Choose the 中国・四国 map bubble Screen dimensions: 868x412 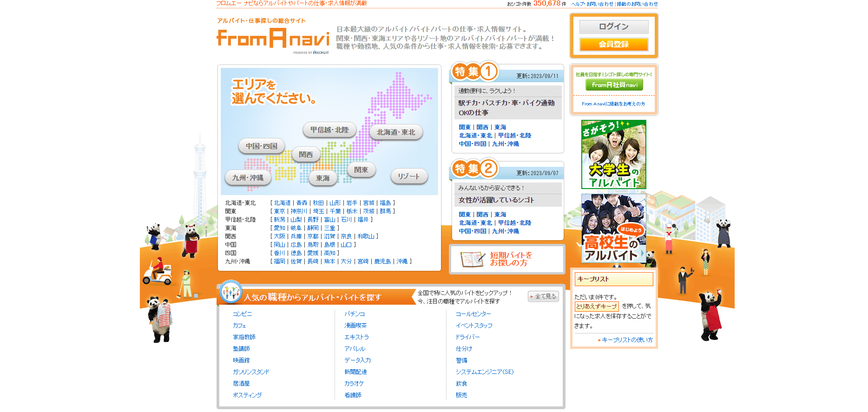click(x=262, y=146)
